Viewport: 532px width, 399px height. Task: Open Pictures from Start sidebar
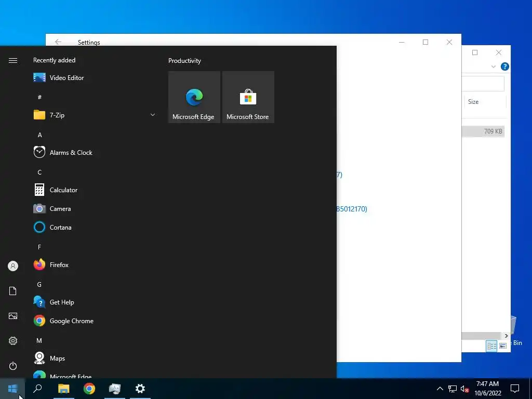13,316
